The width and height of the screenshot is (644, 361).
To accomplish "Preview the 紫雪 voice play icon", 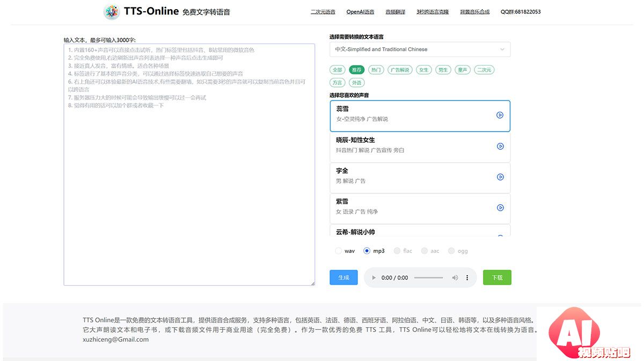I will pos(500,208).
